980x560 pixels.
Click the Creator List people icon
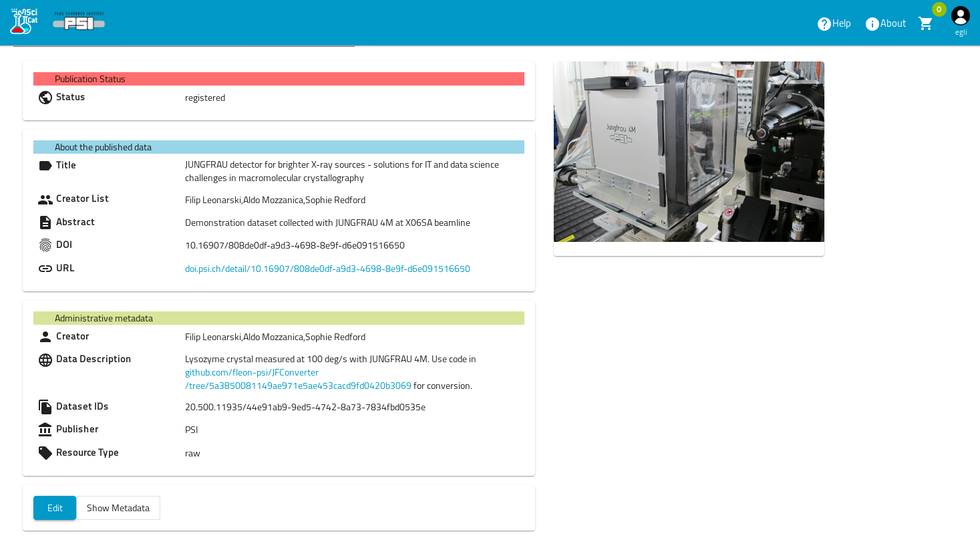pos(45,200)
